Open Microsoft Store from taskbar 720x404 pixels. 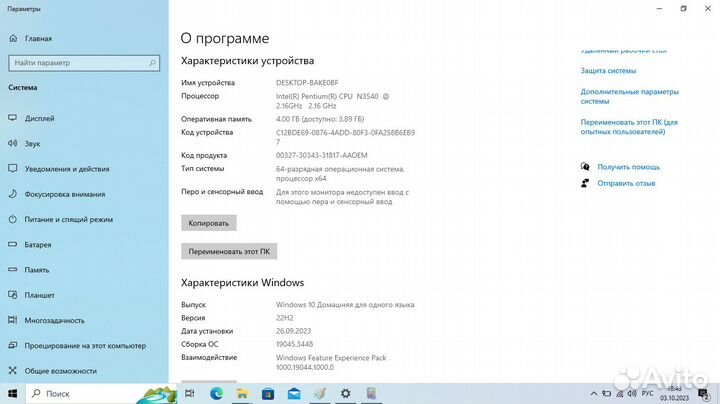point(268,393)
